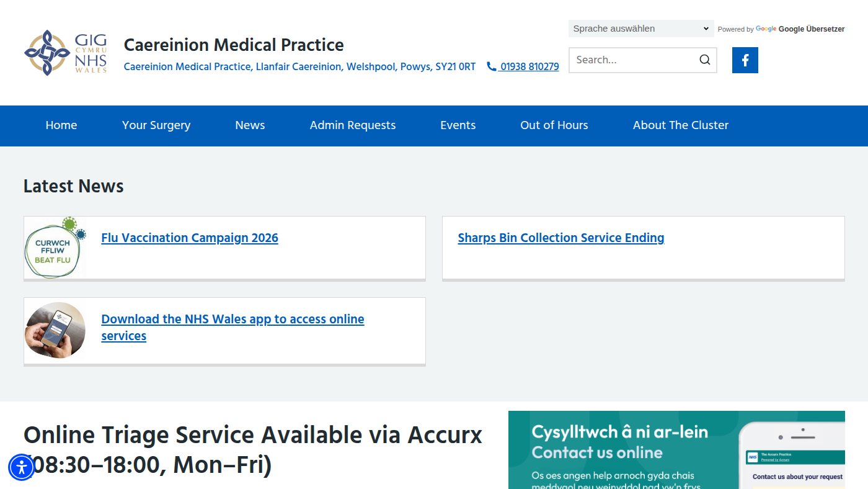Open the Beat Flu campaign thumbnail
The image size is (868, 489).
[x=55, y=248]
